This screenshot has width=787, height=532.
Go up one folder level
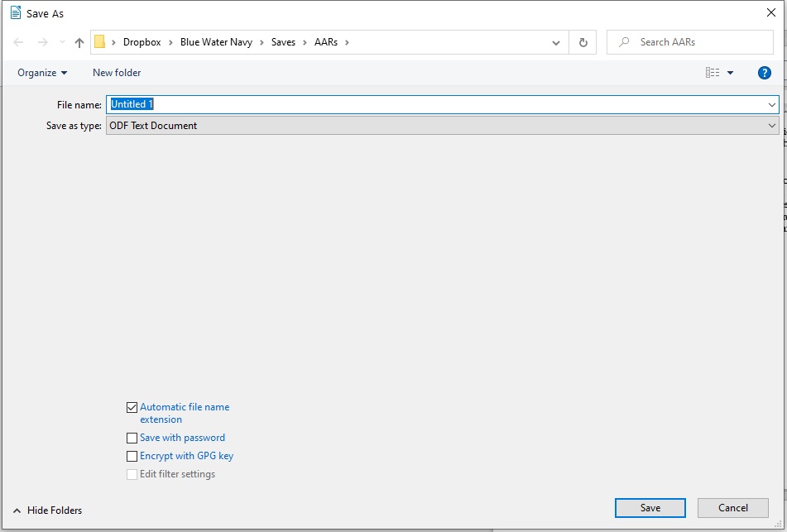(x=79, y=42)
